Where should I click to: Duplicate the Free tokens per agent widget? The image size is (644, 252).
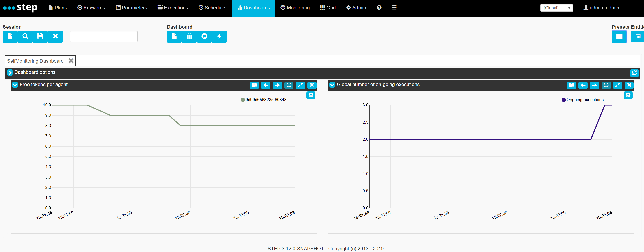[254, 85]
